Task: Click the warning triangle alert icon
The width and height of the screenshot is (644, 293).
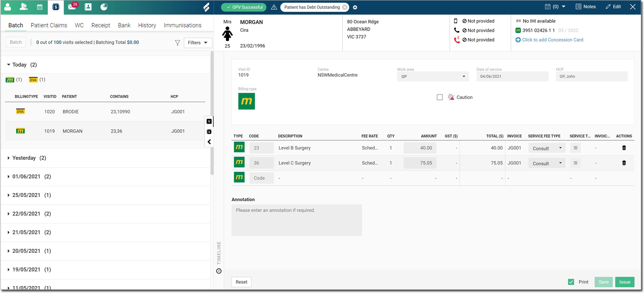Action: [274, 7]
